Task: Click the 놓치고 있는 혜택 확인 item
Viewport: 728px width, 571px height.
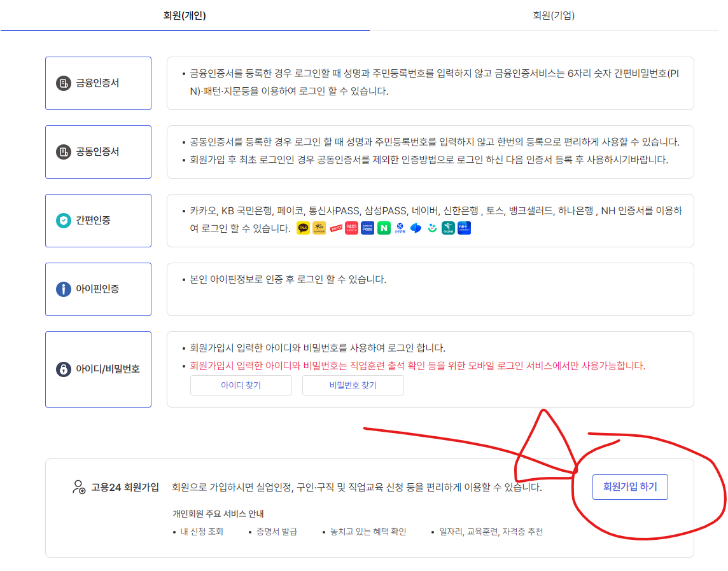Action: coord(368,532)
